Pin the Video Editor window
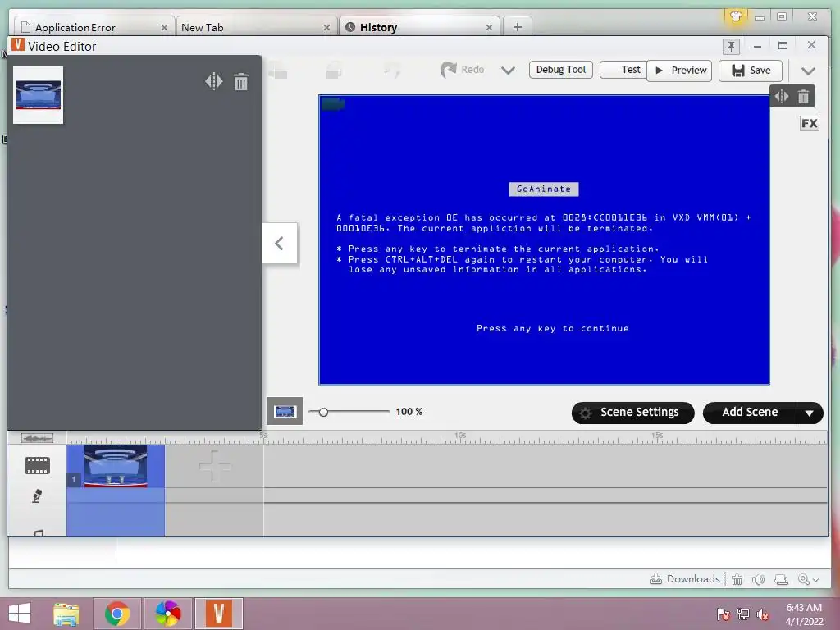The image size is (840, 630). point(731,47)
